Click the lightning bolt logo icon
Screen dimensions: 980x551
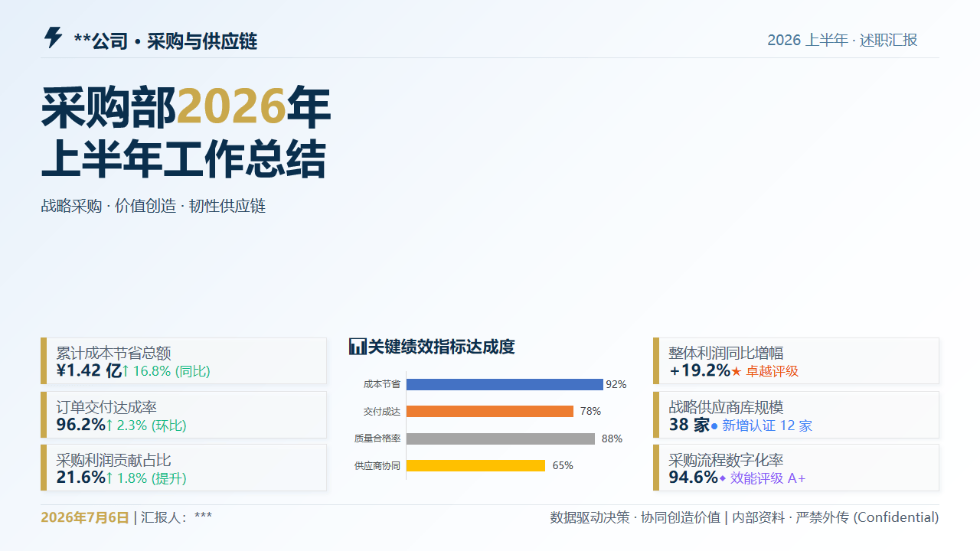click(x=53, y=37)
